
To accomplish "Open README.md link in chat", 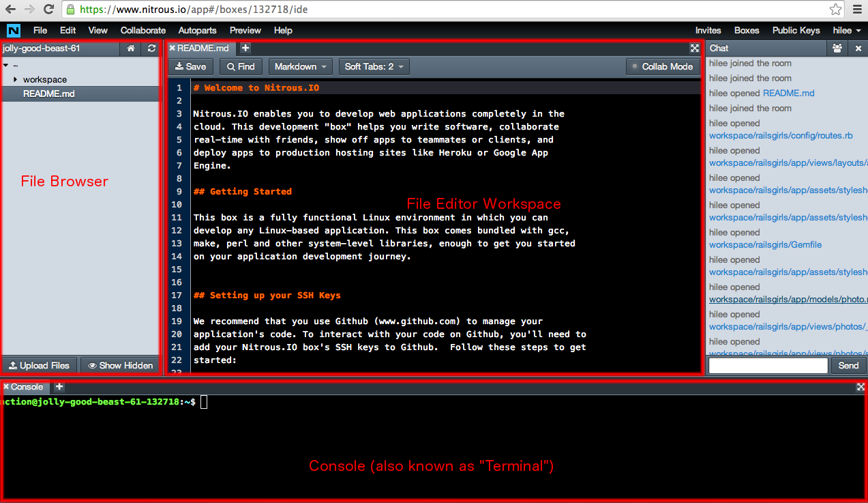I will click(x=788, y=93).
